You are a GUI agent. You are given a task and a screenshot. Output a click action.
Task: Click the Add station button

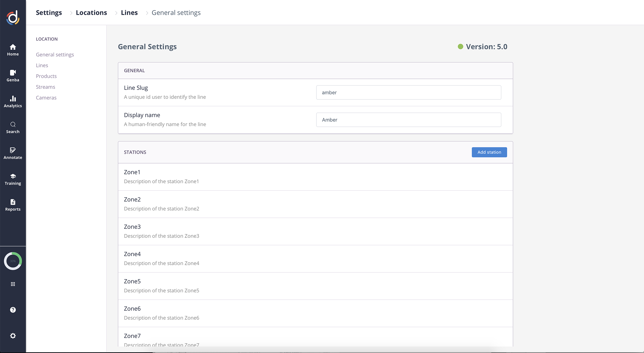pyautogui.click(x=489, y=152)
